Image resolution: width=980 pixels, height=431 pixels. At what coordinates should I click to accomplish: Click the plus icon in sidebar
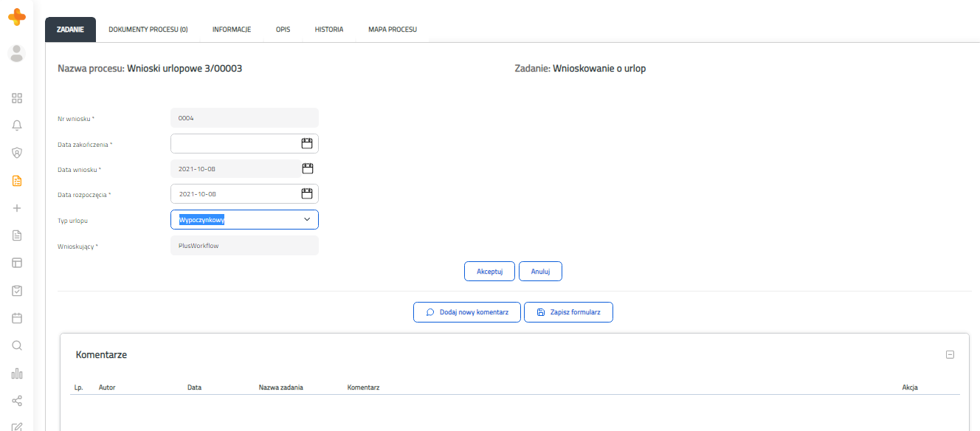point(17,208)
